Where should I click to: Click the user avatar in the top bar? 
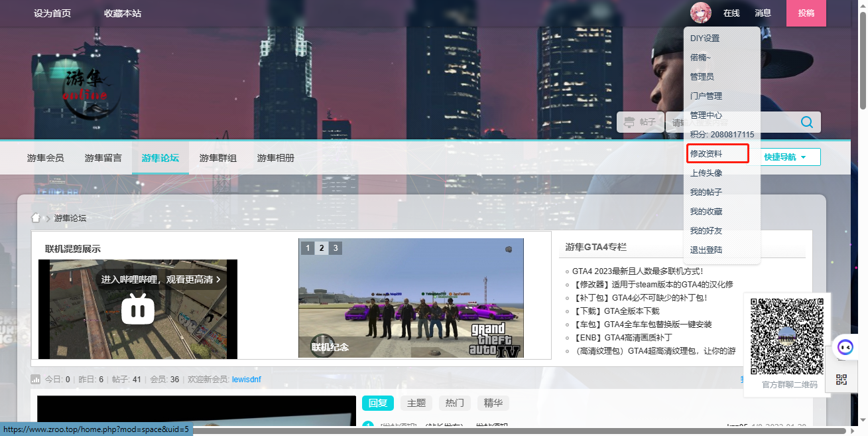700,13
